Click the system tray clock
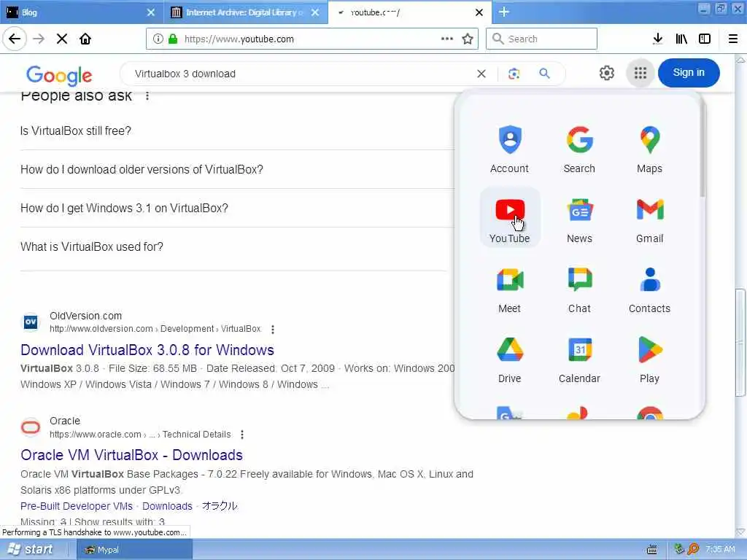The height and width of the screenshot is (560, 747). pos(720,549)
